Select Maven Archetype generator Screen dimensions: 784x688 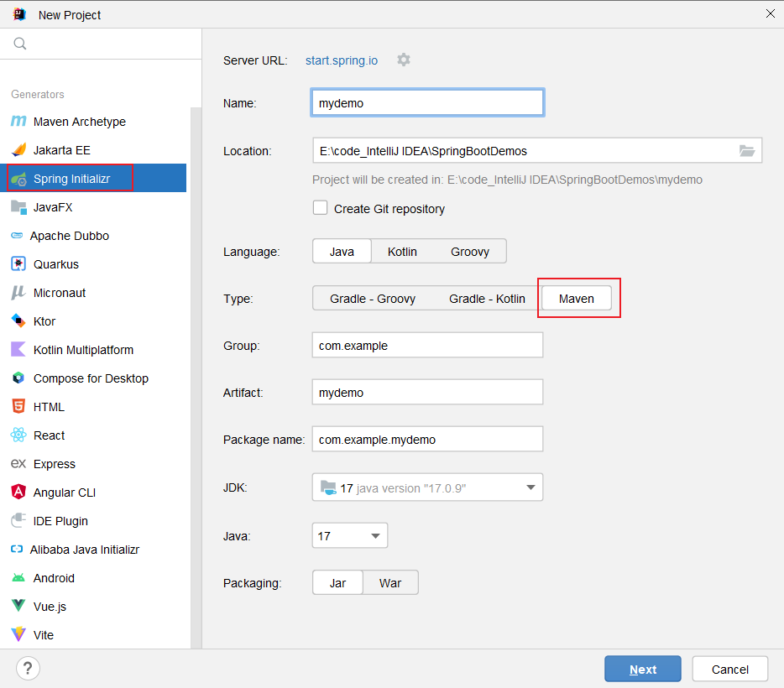coord(93,122)
